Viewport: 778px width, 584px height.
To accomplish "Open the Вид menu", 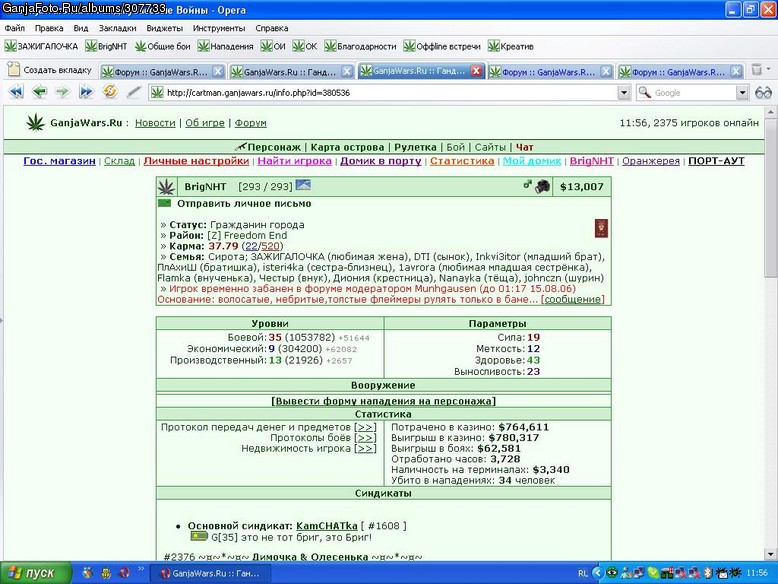I will [x=80, y=28].
